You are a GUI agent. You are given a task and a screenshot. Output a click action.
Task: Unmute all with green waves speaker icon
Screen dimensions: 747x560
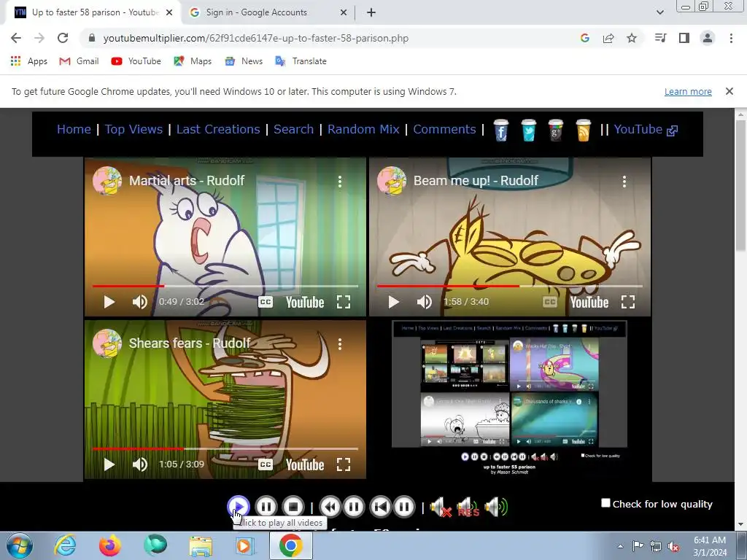point(496,507)
